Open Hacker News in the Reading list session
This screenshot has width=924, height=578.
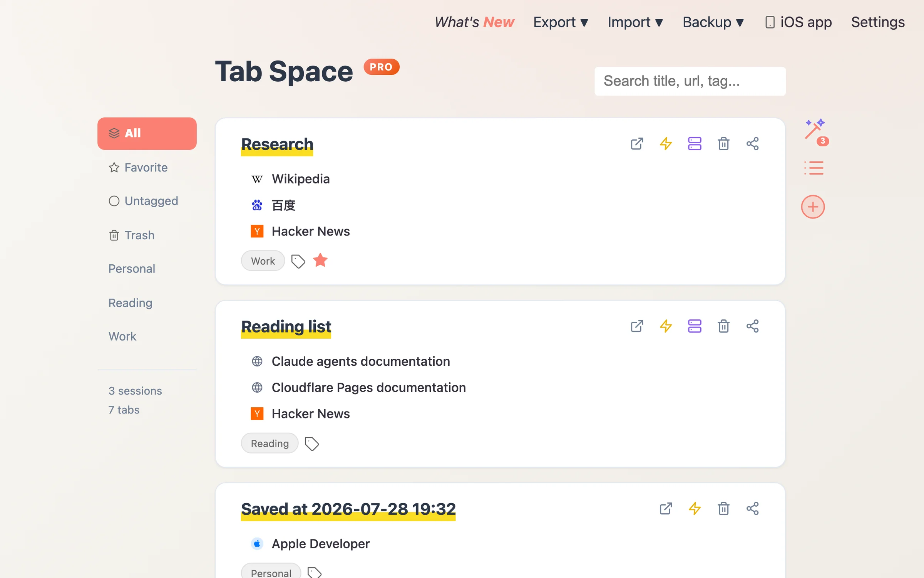[x=311, y=414]
